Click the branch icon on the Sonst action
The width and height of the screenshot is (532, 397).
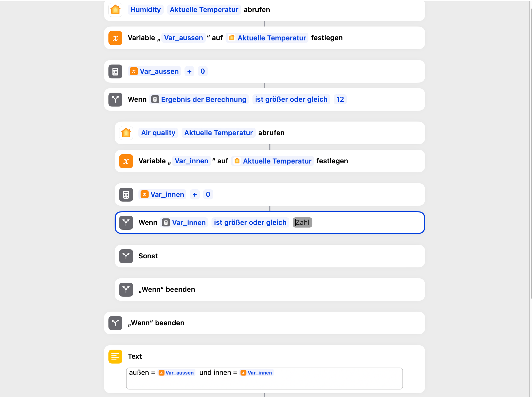(x=126, y=256)
